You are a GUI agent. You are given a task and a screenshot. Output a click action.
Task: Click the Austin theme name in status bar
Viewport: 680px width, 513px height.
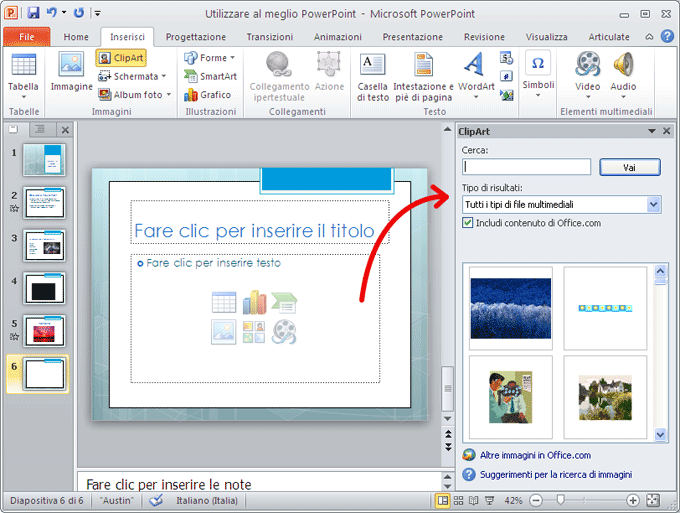click(x=117, y=500)
